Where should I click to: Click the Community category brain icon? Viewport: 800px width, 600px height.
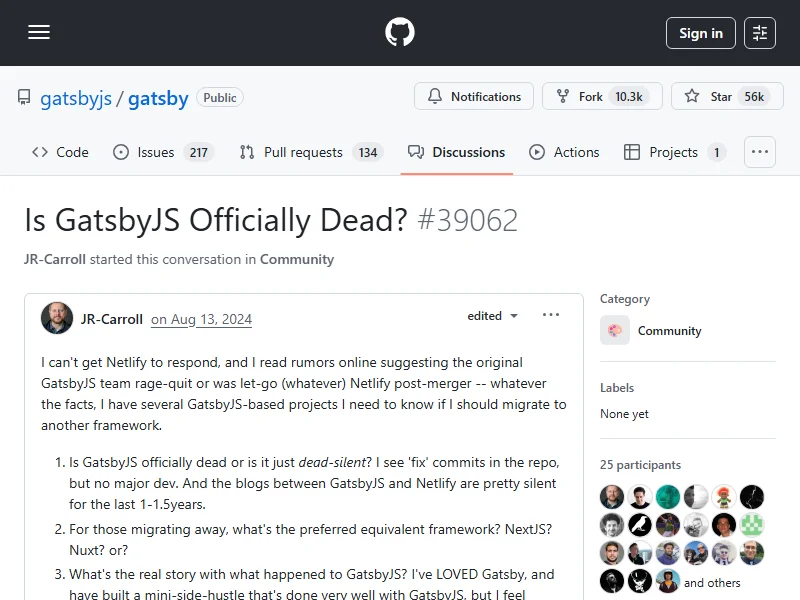[x=615, y=331]
